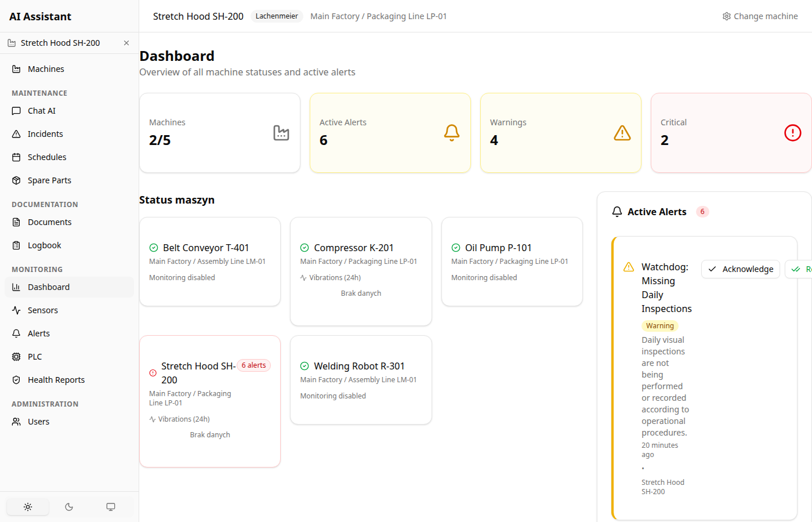
Task: Open the PLC panel
Action: pos(35,356)
